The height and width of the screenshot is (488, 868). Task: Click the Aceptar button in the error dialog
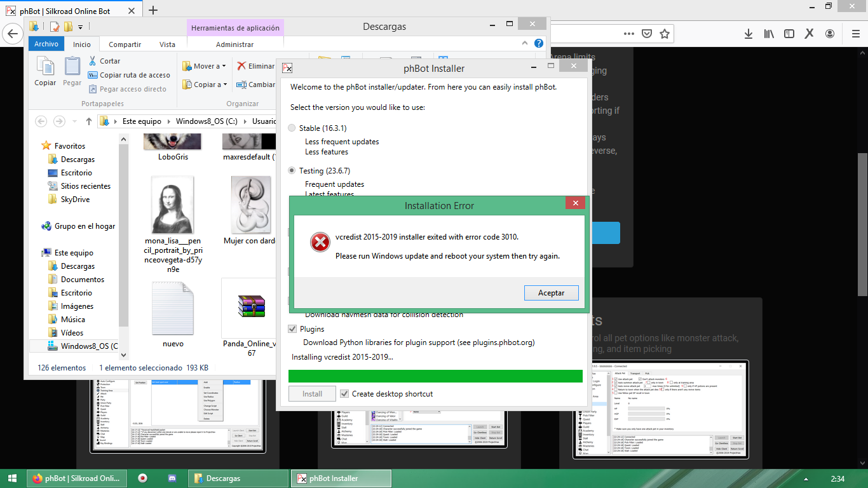pos(551,293)
